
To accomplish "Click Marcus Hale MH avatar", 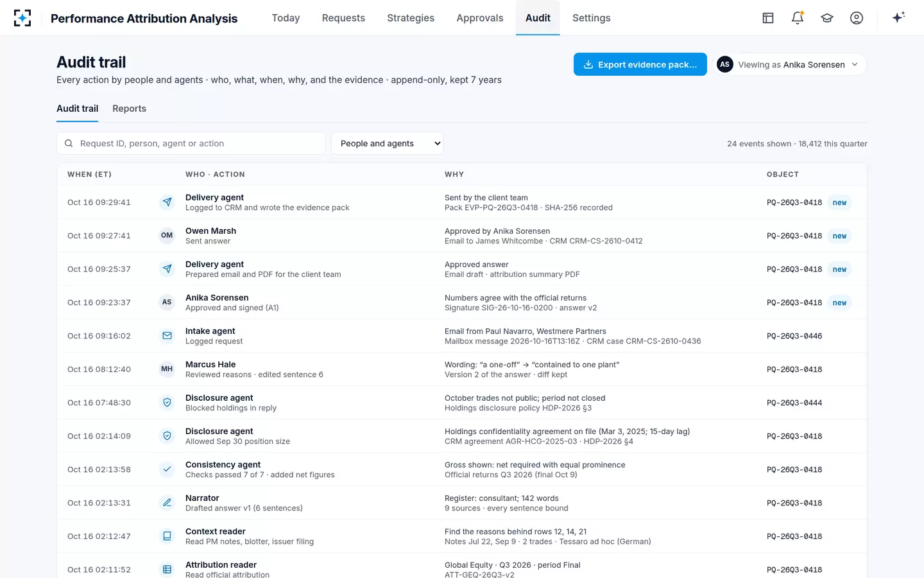I will click(167, 369).
